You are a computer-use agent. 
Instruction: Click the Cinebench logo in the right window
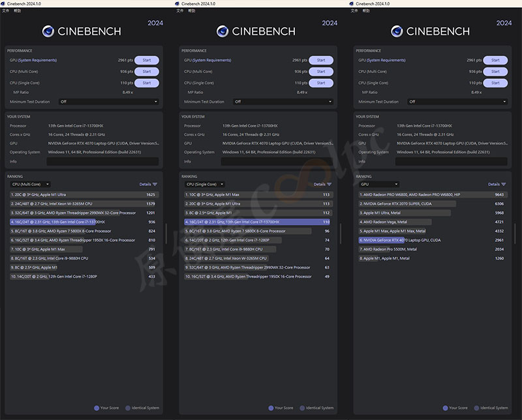pos(397,31)
